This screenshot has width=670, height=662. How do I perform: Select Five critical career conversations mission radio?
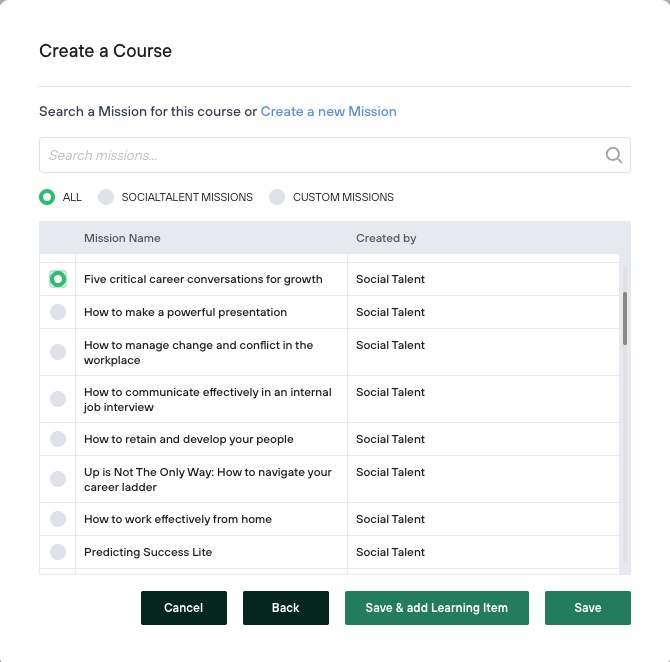click(58, 279)
